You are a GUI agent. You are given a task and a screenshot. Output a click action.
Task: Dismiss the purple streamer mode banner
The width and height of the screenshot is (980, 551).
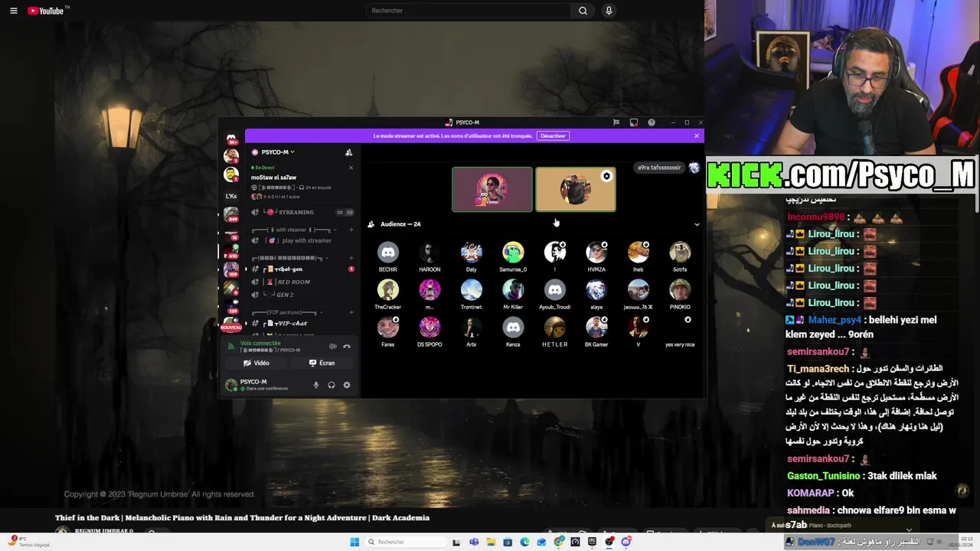697,136
